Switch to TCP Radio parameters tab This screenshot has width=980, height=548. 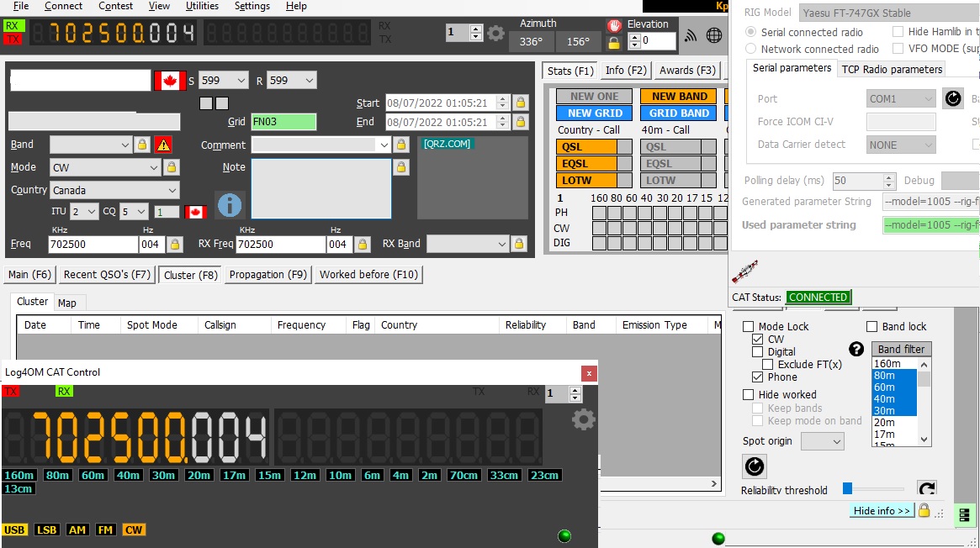[x=892, y=69]
